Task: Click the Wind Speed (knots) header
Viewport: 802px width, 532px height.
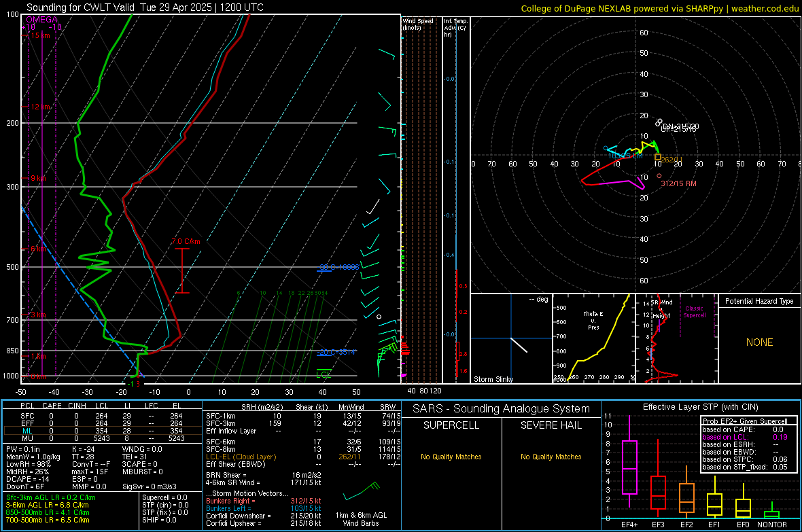Action: pos(418,24)
